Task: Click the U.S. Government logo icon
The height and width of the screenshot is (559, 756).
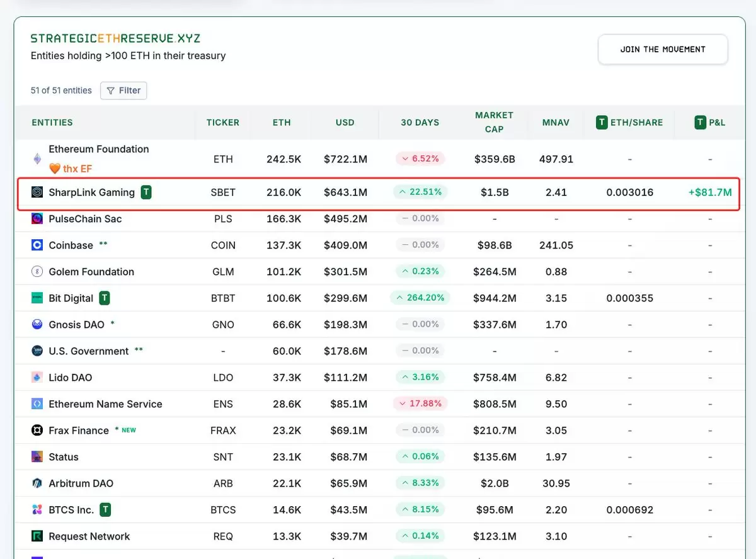Action: pyautogui.click(x=37, y=351)
